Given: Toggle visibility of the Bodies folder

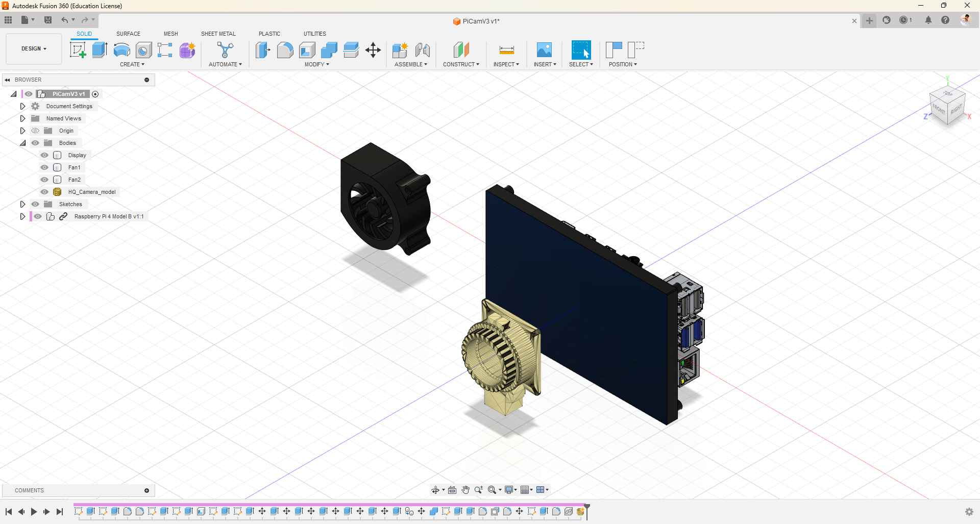Looking at the screenshot, I should (x=35, y=143).
